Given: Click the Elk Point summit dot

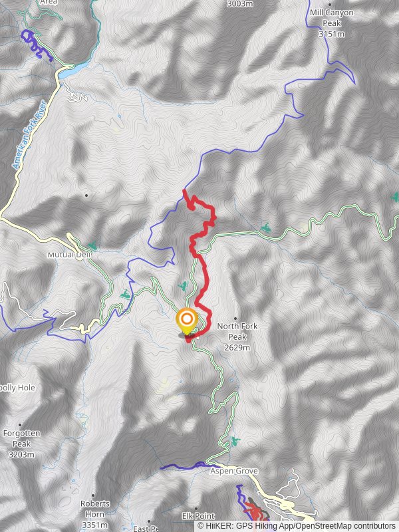Looking at the screenshot, I should pos(196,509).
